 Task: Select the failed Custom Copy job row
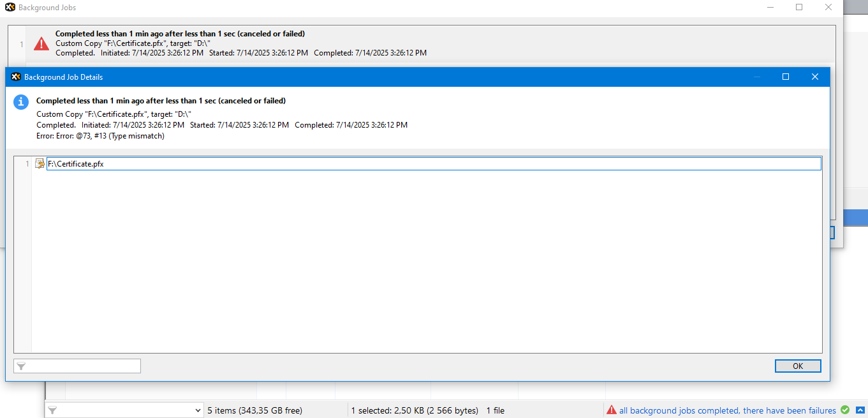pos(242,43)
